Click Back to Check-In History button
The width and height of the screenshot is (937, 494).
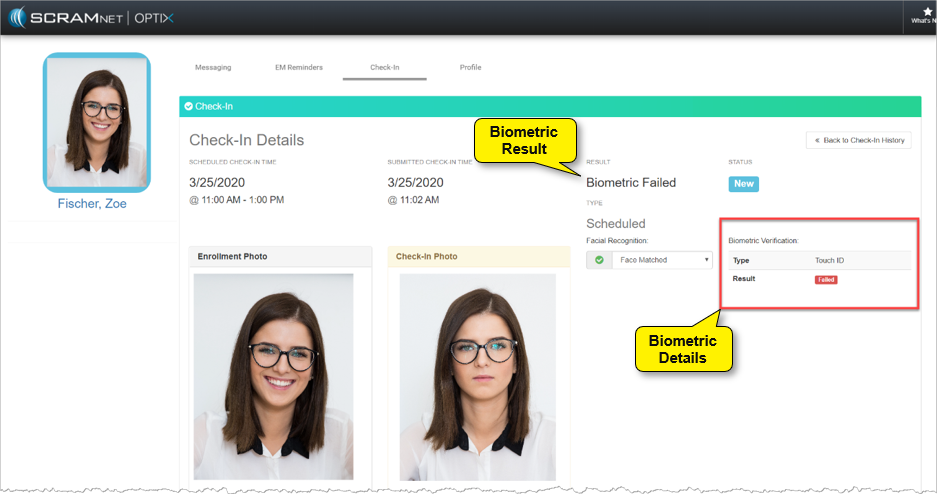coord(858,140)
